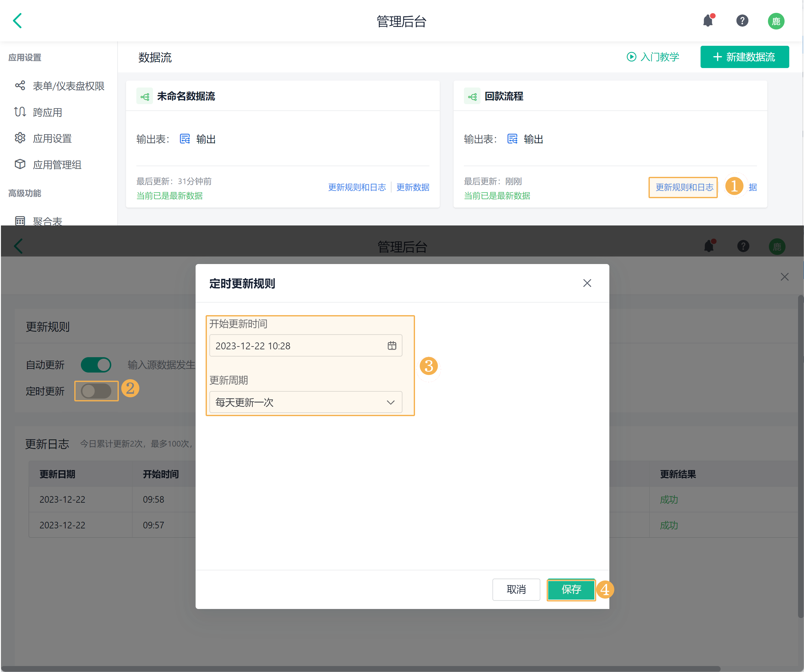
Task: Click the 未命名数据流 card icon
Action: click(x=144, y=97)
